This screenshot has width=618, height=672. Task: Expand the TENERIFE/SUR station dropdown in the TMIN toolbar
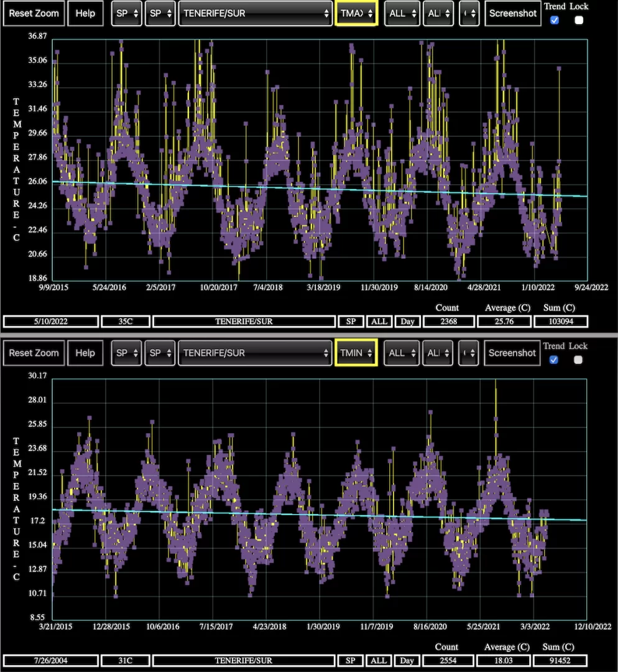pyautogui.click(x=255, y=353)
